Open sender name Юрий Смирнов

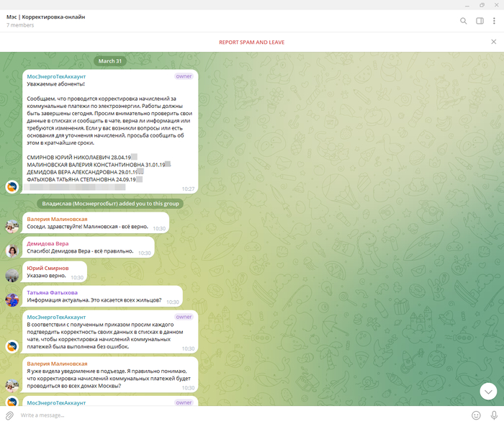[48, 268]
